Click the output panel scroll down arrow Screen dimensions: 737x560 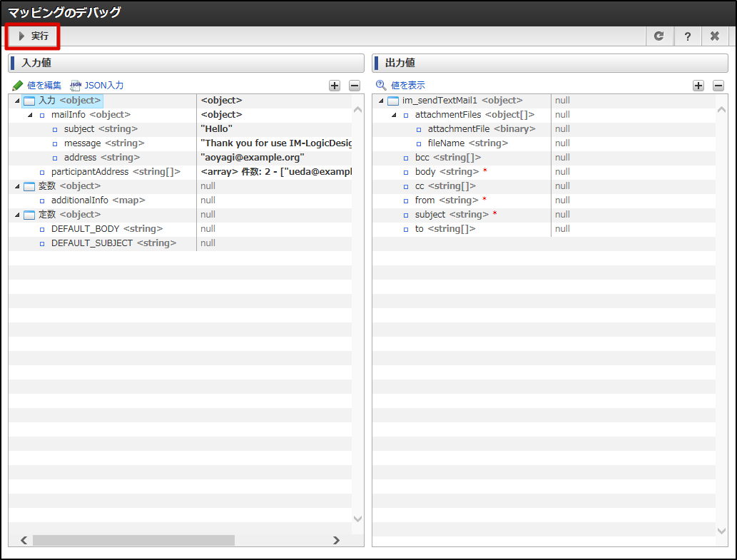point(721,531)
